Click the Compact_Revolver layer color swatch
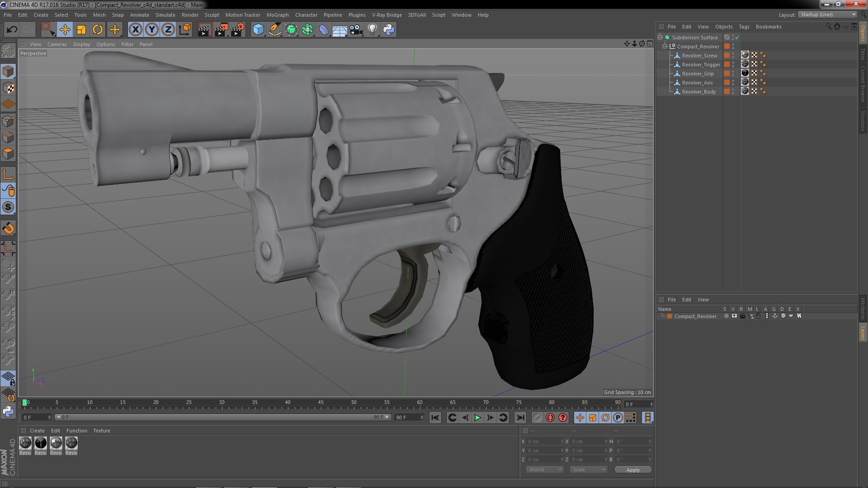Image resolution: width=868 pixels, height=488 pixels. point(670,316)
